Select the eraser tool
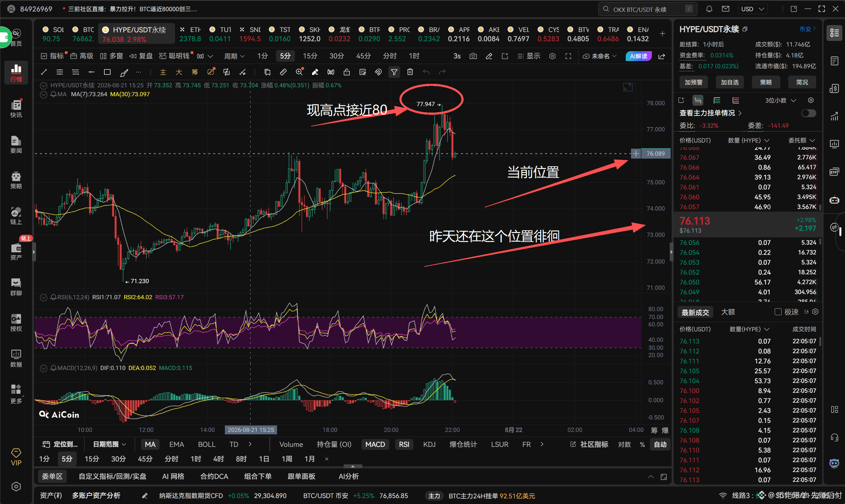The image size is (845, 504). [315, 72]
